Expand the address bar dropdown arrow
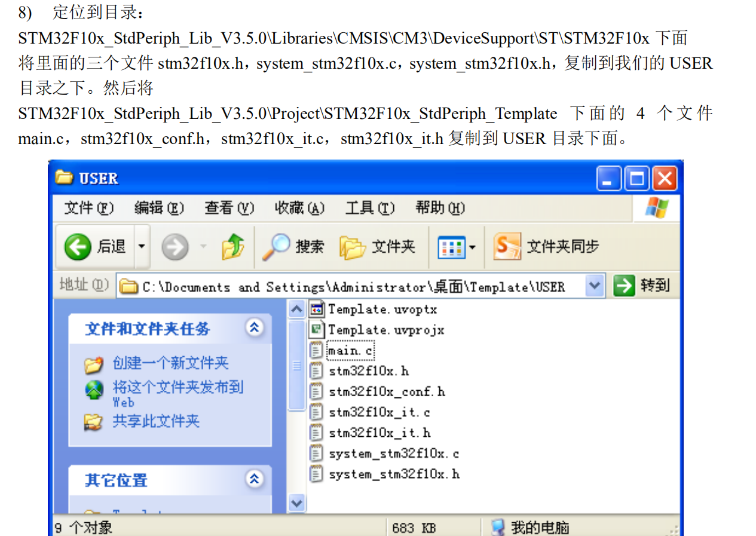 point(594,286)
